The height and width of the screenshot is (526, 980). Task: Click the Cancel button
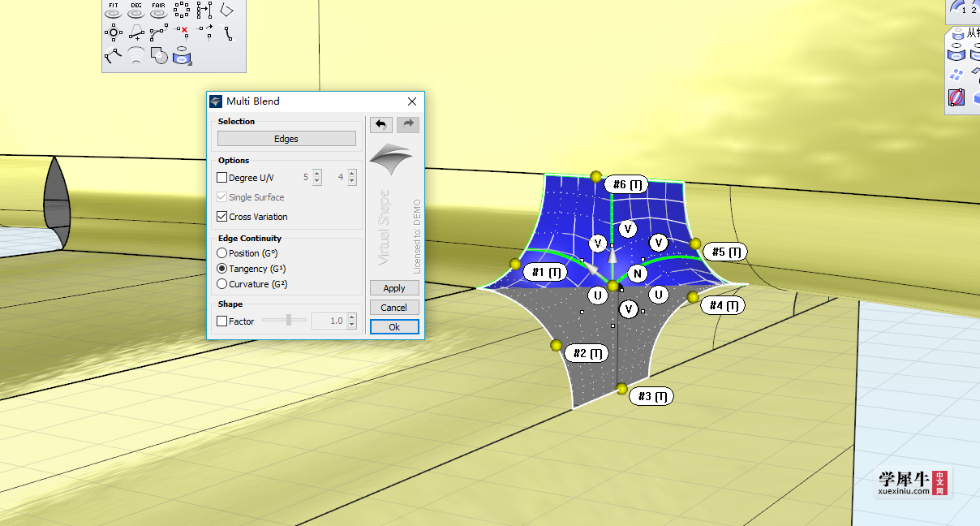pyautogui.click(x=394, y=308)
